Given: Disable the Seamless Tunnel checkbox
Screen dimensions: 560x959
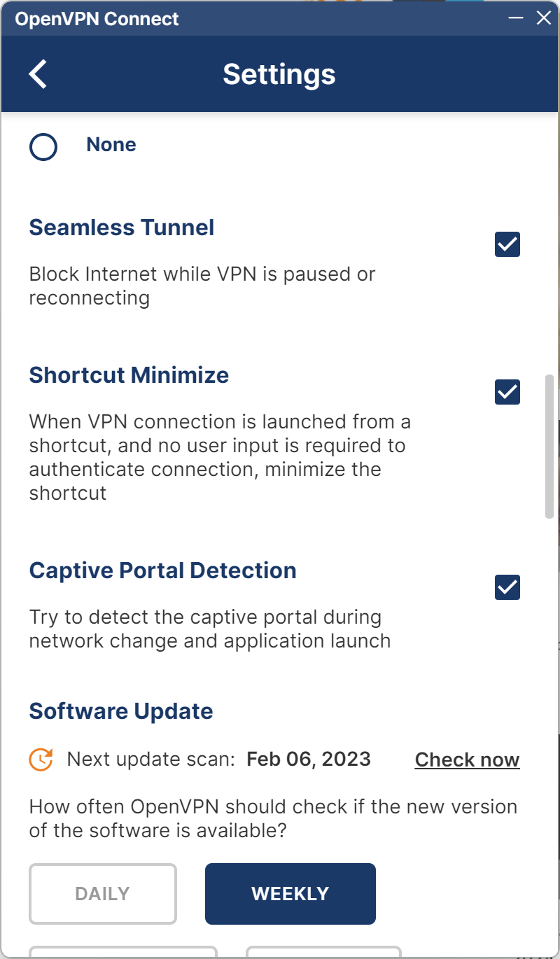Looking at the screenshot, I should coord(507,244).
